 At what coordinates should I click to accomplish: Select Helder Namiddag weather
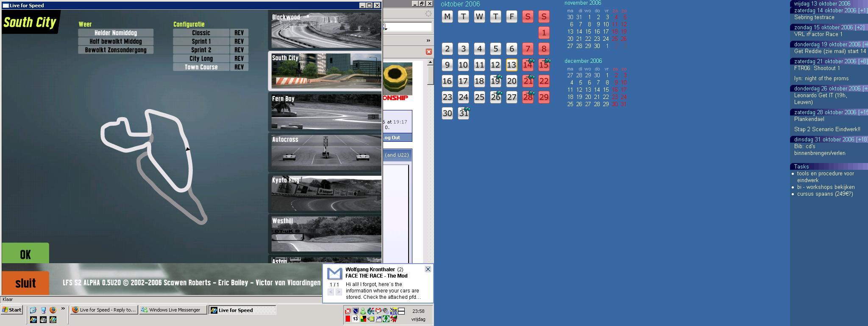coord(116,33)
